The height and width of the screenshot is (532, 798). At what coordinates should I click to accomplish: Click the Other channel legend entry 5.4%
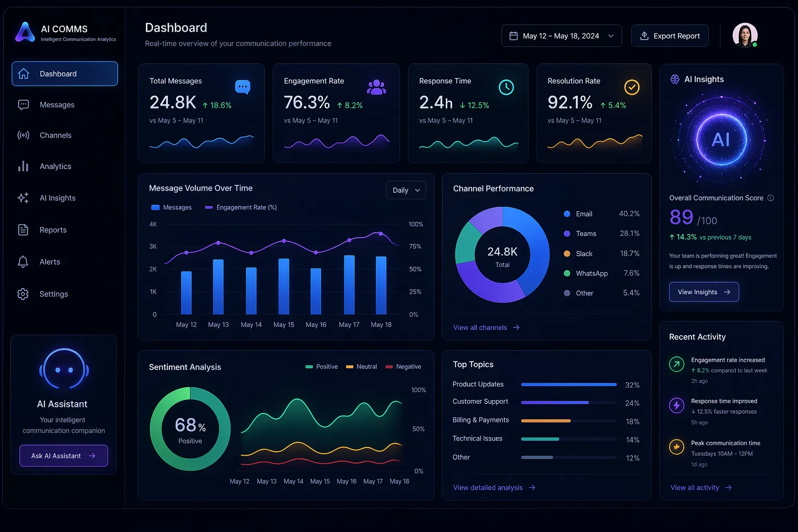[x=602, y=293]
